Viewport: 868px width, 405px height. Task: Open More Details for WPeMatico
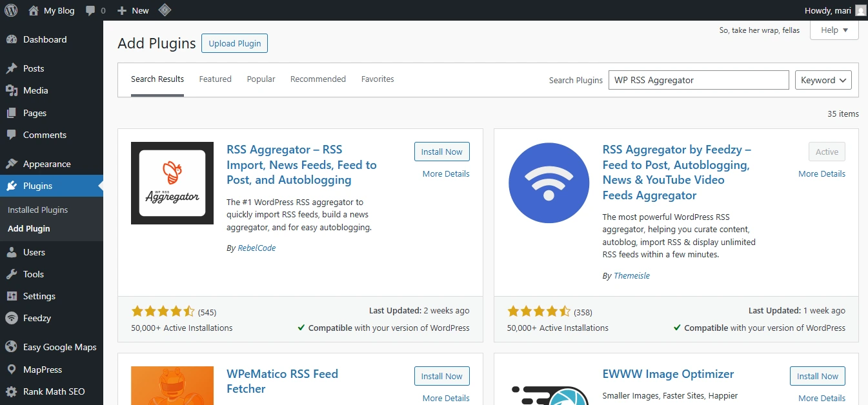point(446,398)
